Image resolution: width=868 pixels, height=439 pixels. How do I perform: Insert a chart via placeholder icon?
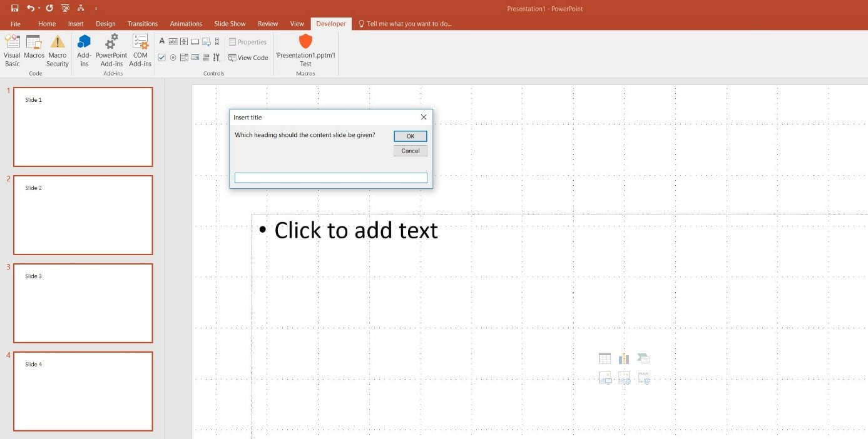pos(624,358)
